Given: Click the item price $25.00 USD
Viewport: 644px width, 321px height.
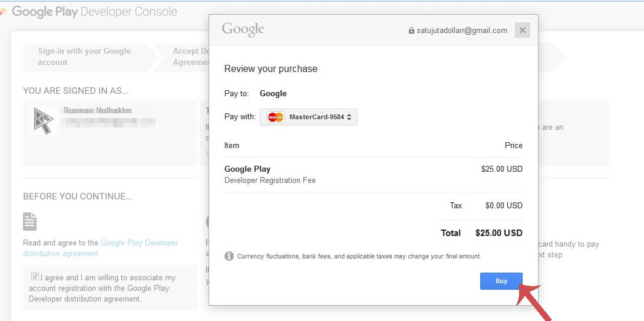Looking at the screenshot, I should coord(502,169).
